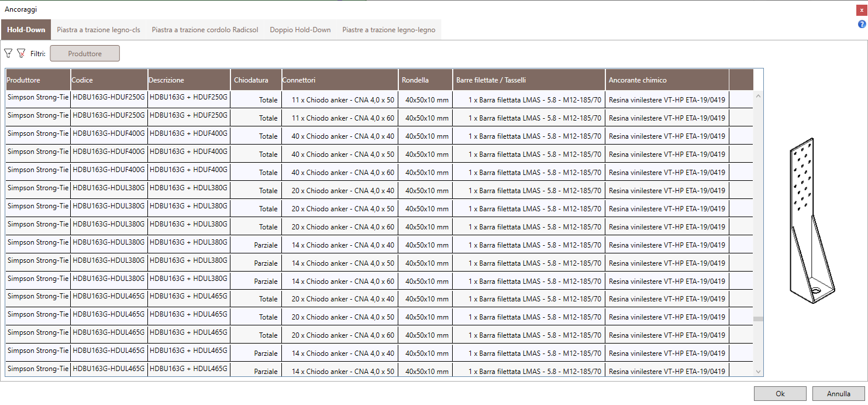Select row with 11 x Chiodo anker CNA 4,0 x 50
The image size is (868, 405).
click(379, 99)
